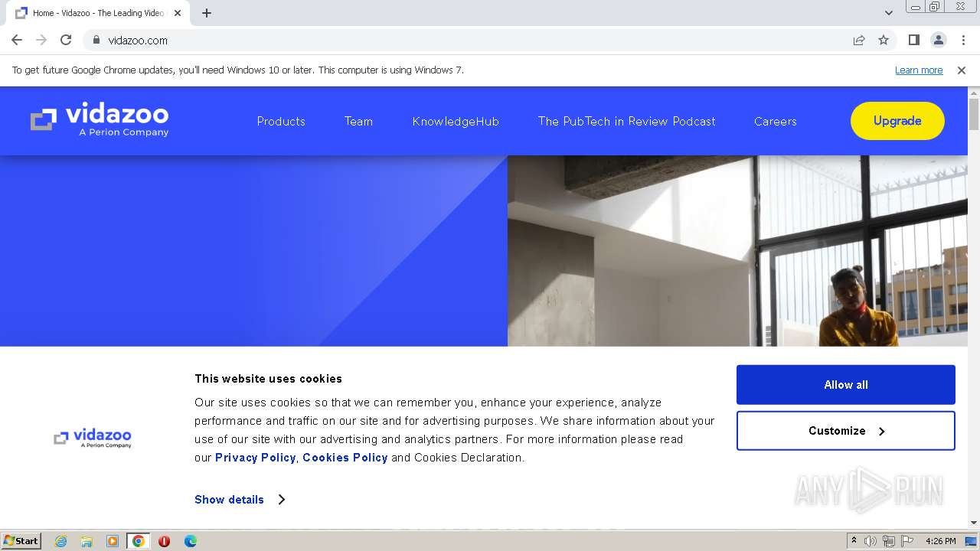The height and width of the screenshot is (551, 980).
Task: Open a new tab with the plus icon
Action: (x=207, y=13)
